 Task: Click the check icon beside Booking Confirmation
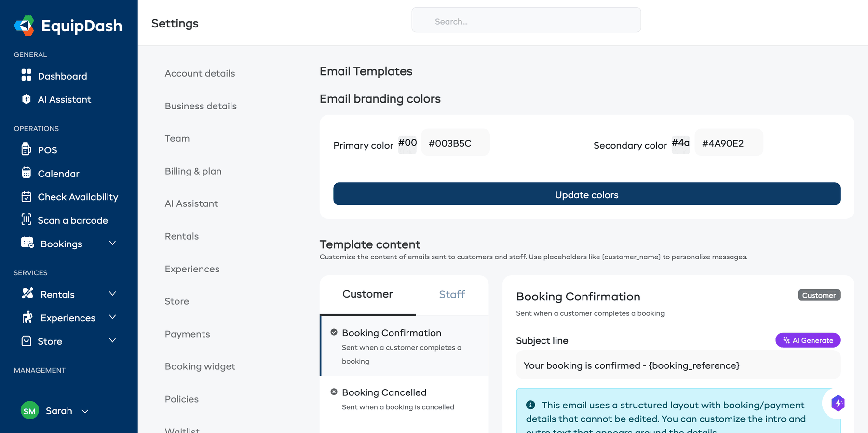click(x=334, y=332)
